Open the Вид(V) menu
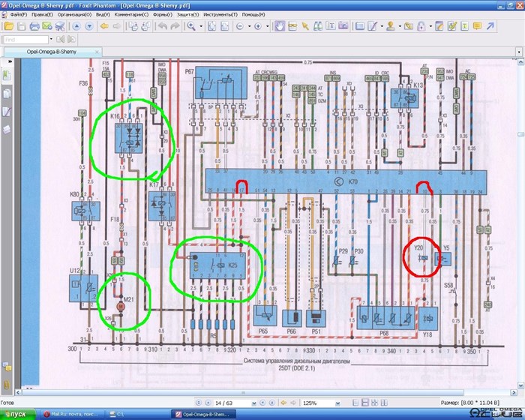Image resolution: width=525 pixels, height=420 pixels. [102, 14]
